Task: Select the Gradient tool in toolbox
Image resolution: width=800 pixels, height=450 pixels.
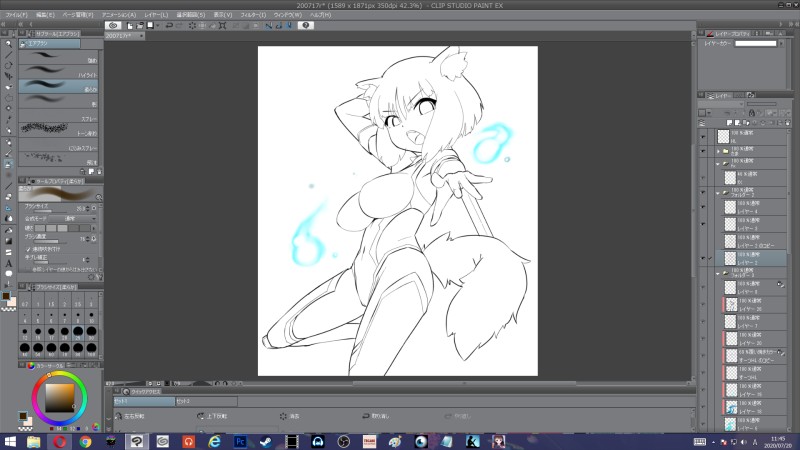Action: click(x=8, y=241)
